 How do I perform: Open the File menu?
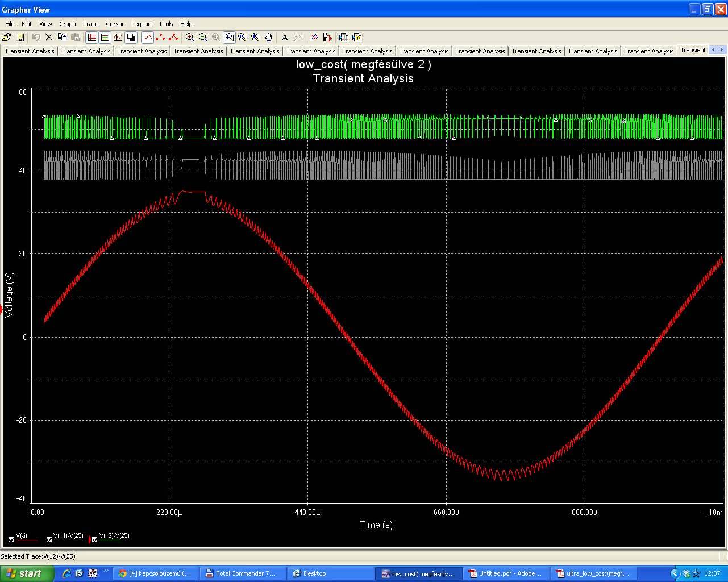click(10, 24)
